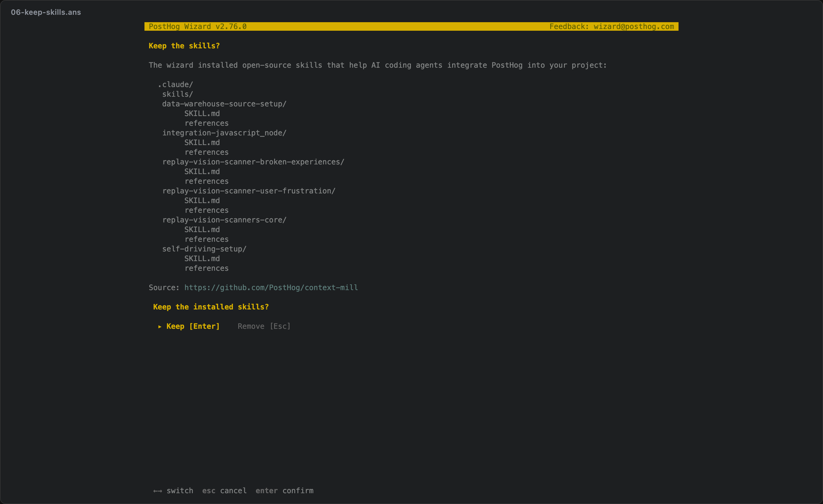Click references under integration-javascript_node
The image size is (823, 504).
(x=207, y=152)
